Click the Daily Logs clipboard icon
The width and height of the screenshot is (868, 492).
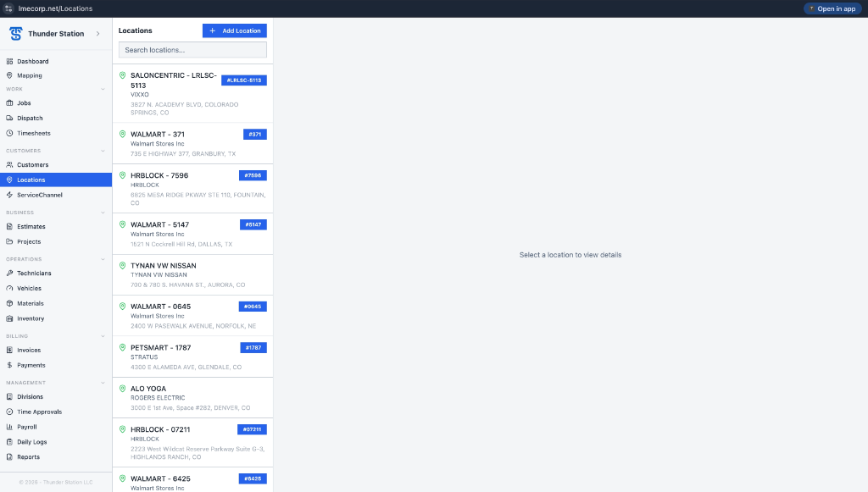(x=9, y=442)
